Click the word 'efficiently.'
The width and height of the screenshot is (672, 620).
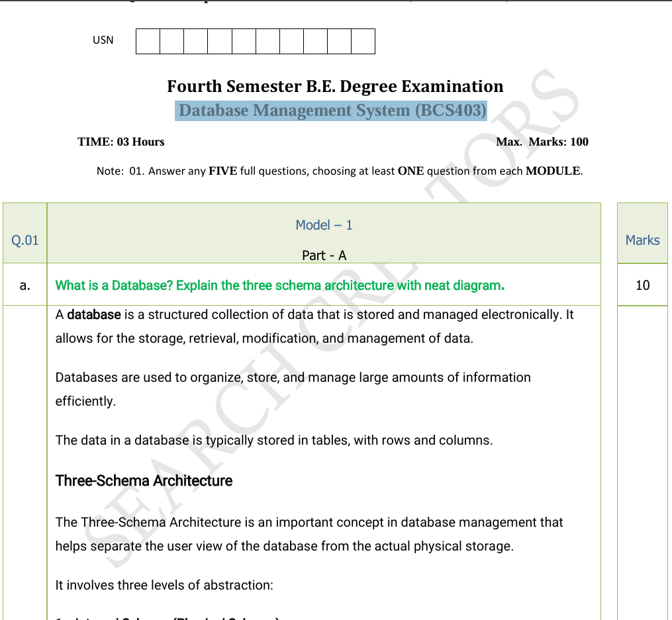85,402
